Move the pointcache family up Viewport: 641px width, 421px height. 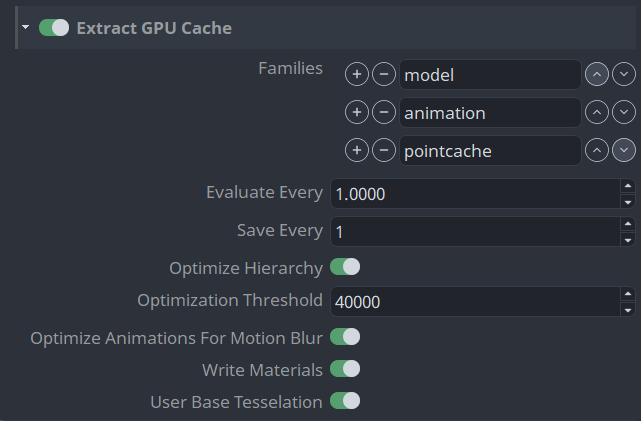(596, 151)
